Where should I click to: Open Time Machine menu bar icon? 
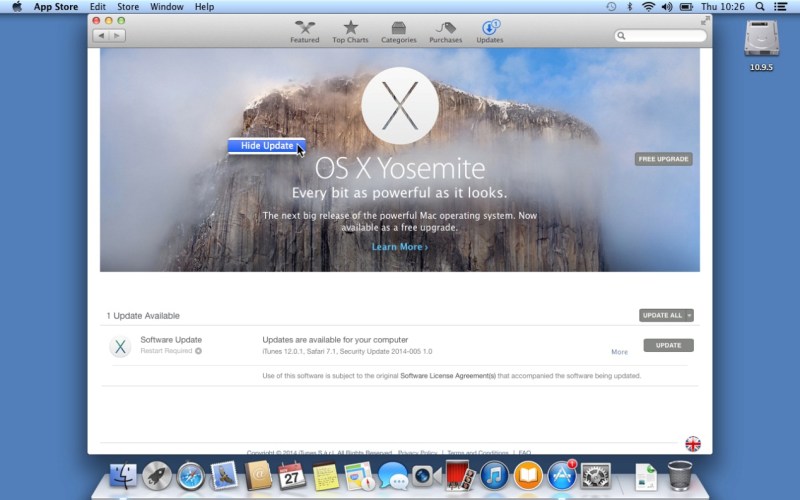point(611,7)
